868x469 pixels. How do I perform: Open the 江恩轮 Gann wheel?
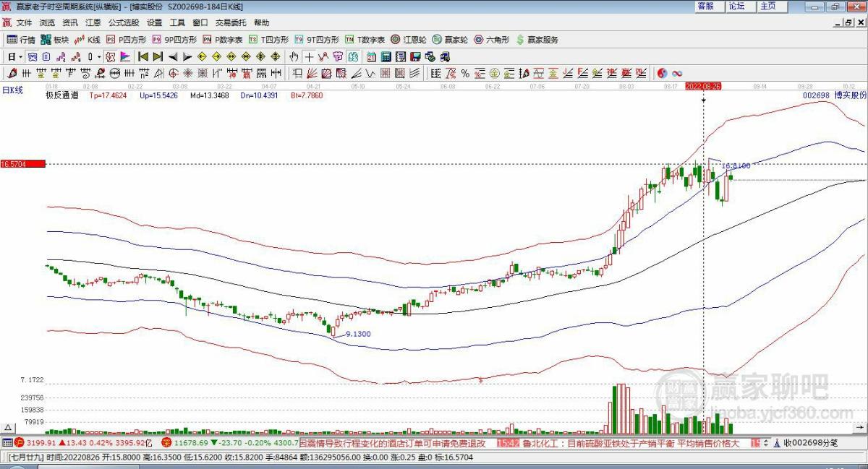pyautogui.click(x=409, y=40)
